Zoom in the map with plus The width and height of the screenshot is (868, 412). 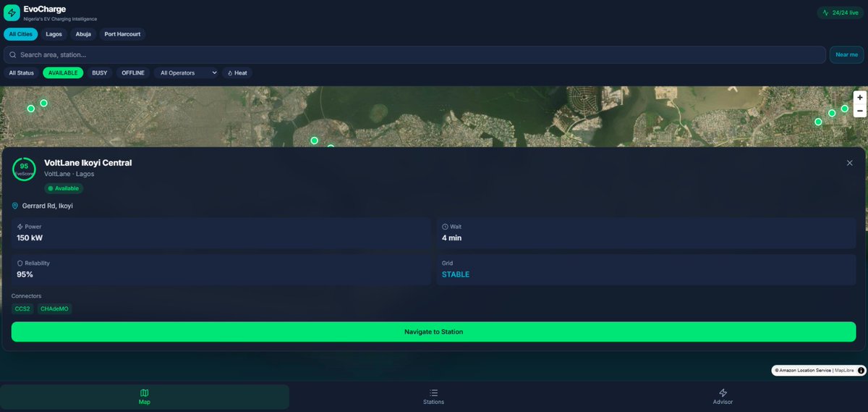click(x=859, y=97)
